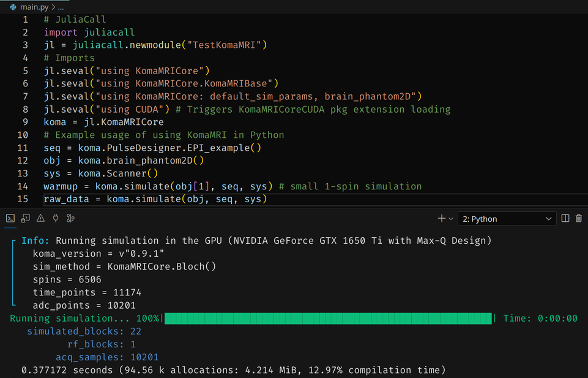The image size is (588, 378).
Task: Click the simulation progress bar
Action: tap(328, 318)
